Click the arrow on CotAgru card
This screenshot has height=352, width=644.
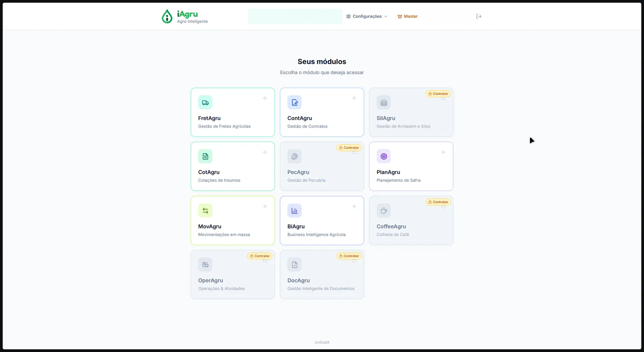(x=264, y=152)
